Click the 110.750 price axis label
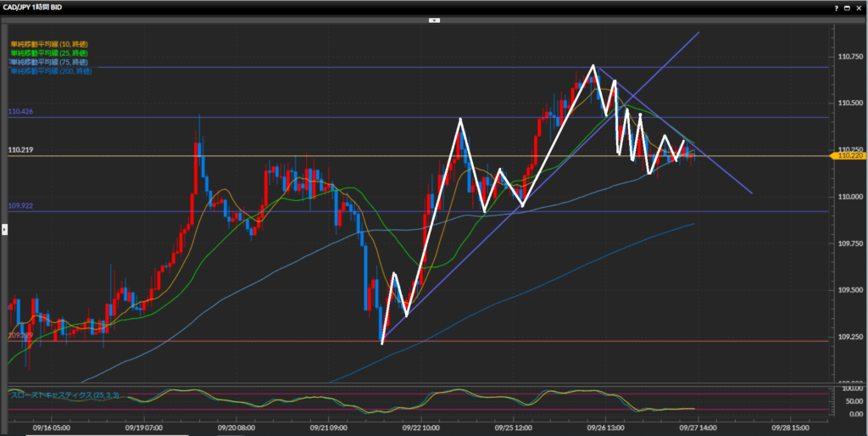 tap(849, 55)
